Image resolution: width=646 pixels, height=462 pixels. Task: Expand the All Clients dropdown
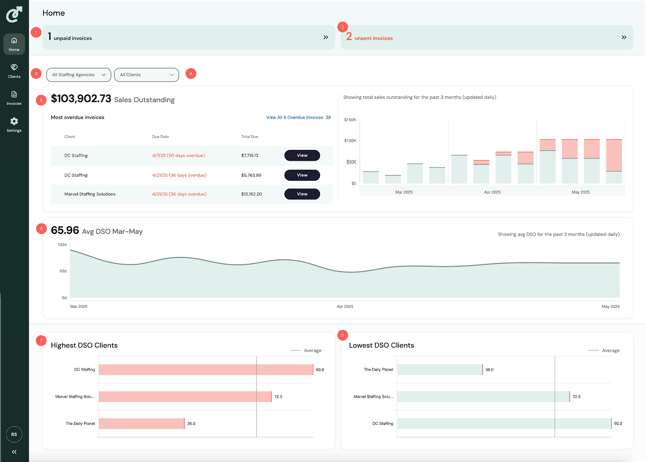146,75
